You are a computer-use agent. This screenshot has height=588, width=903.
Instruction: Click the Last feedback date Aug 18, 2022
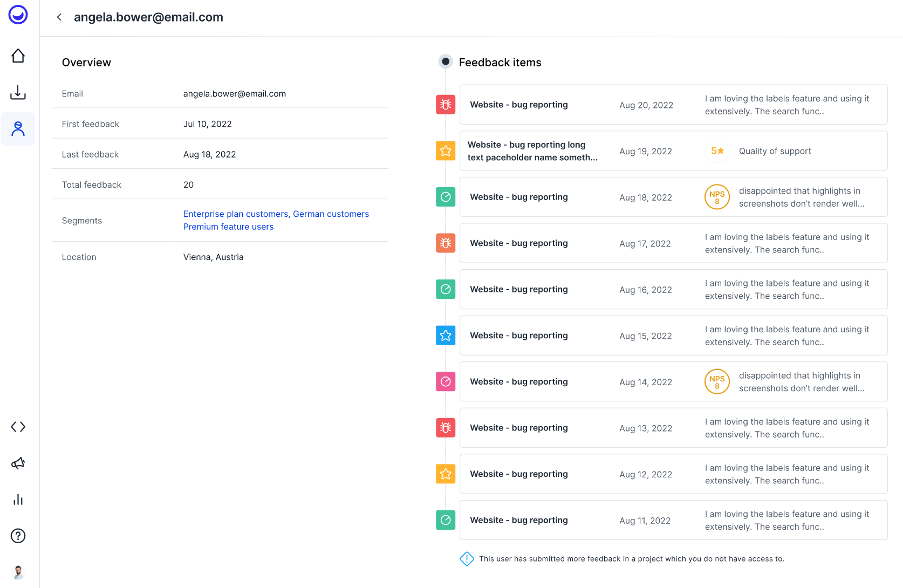[210, 154]
